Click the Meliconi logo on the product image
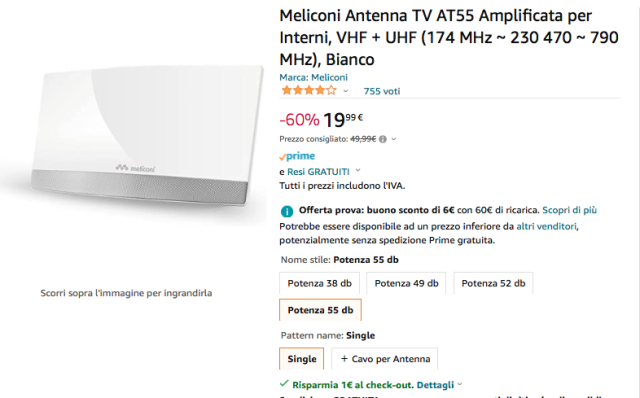Viewport: 640px width, 398px height. point(135,168)
